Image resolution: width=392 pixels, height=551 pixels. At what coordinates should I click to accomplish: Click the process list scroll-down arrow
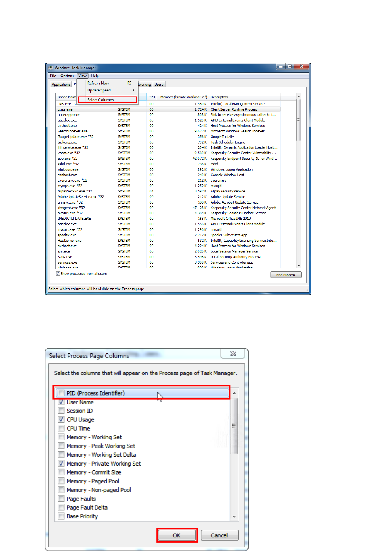coord(299,266)
